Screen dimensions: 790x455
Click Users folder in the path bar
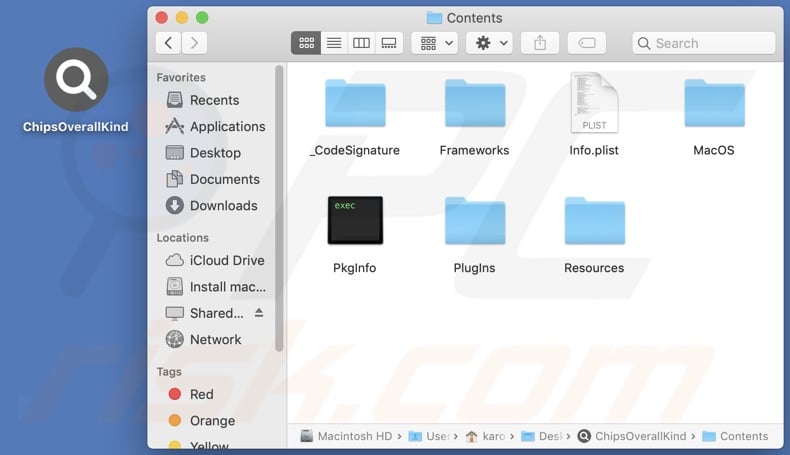pyautogui.click(x=430, y=436)
